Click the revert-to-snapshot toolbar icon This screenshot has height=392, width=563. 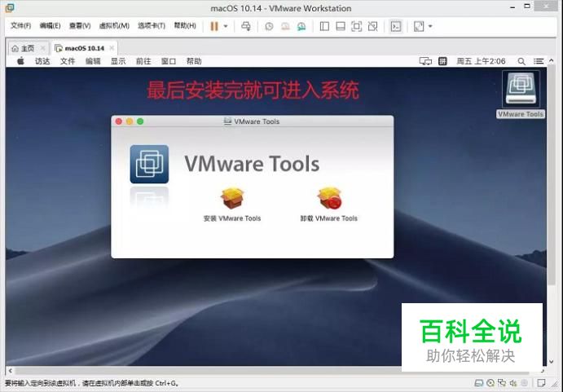[285, 26]
